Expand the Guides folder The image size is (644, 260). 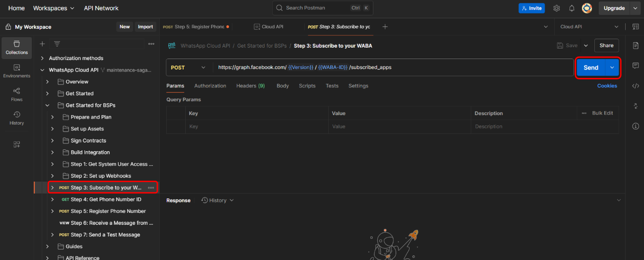point(48,247)
